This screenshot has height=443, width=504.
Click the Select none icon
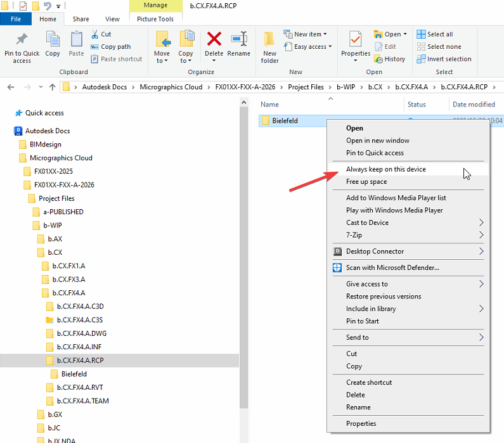click(421, 46)
